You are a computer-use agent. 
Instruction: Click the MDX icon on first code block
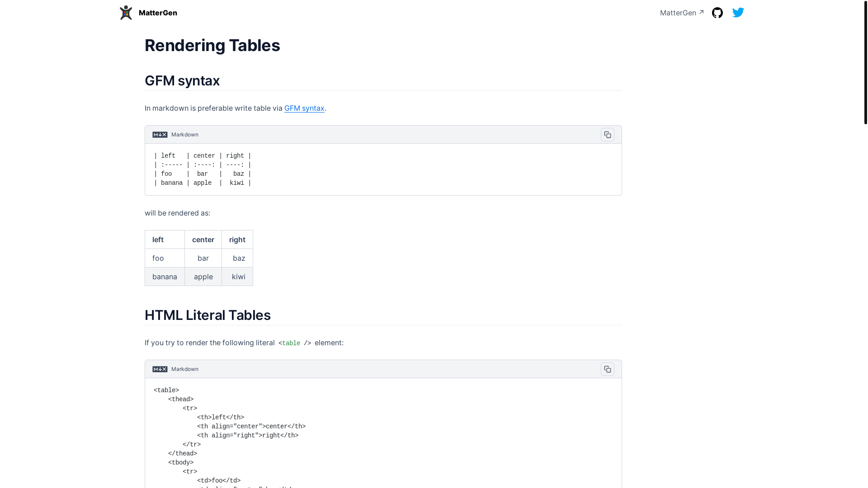coord(160,135)
